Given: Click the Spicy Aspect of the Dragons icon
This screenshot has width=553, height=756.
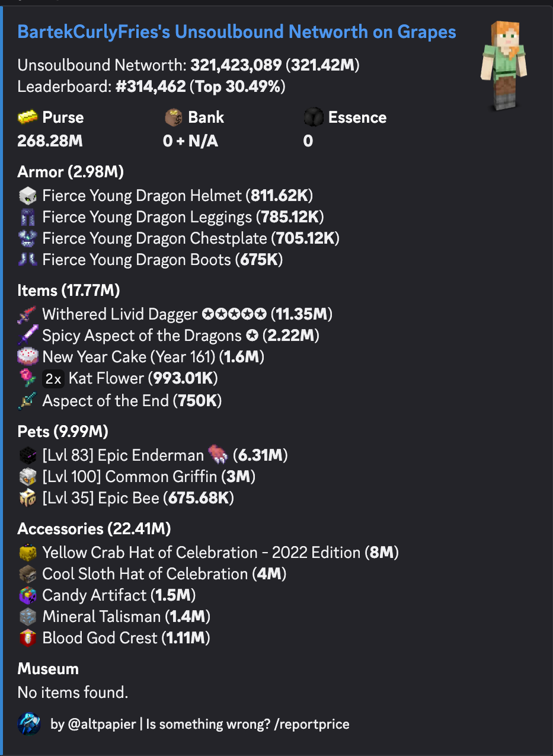Looking at the screenshot, I should click(x=28, y=336).
